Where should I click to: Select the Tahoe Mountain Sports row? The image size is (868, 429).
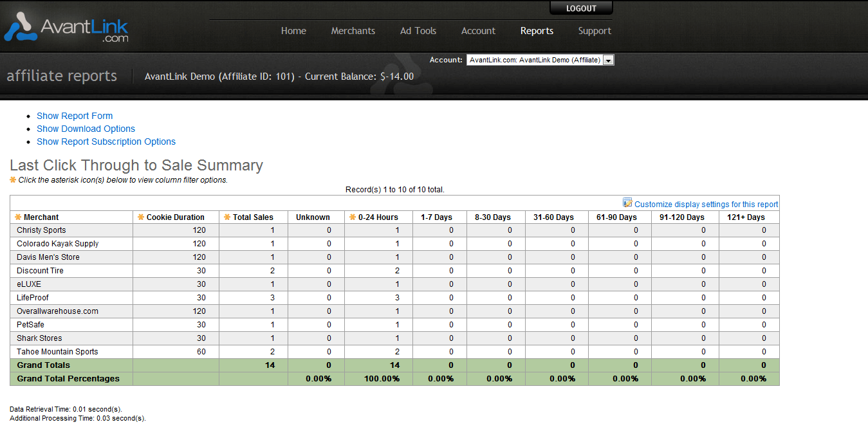point(394,352)
